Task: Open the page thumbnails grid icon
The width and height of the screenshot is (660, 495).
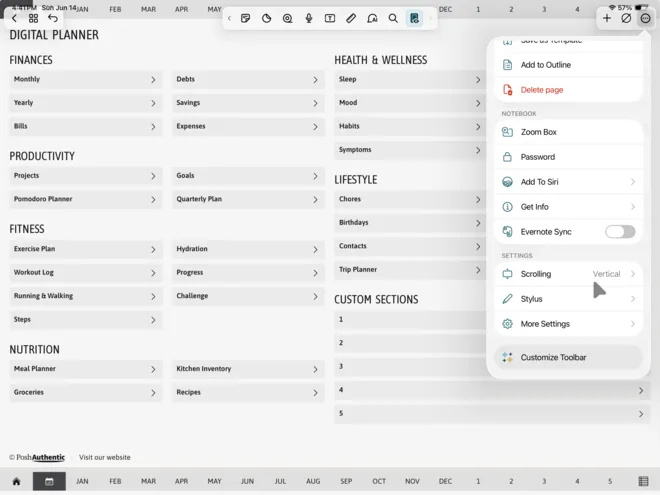Action: (33, 18)
